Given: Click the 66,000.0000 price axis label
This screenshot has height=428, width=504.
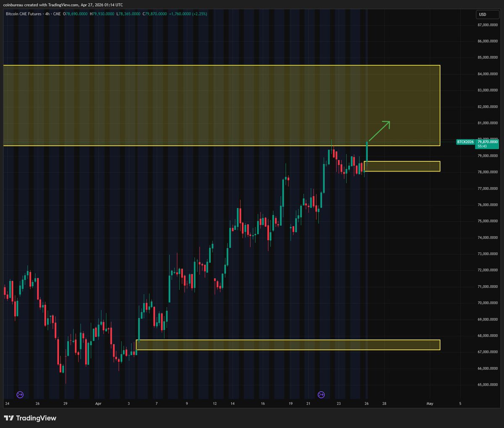Looking at the screenshot, I should 488,368.
